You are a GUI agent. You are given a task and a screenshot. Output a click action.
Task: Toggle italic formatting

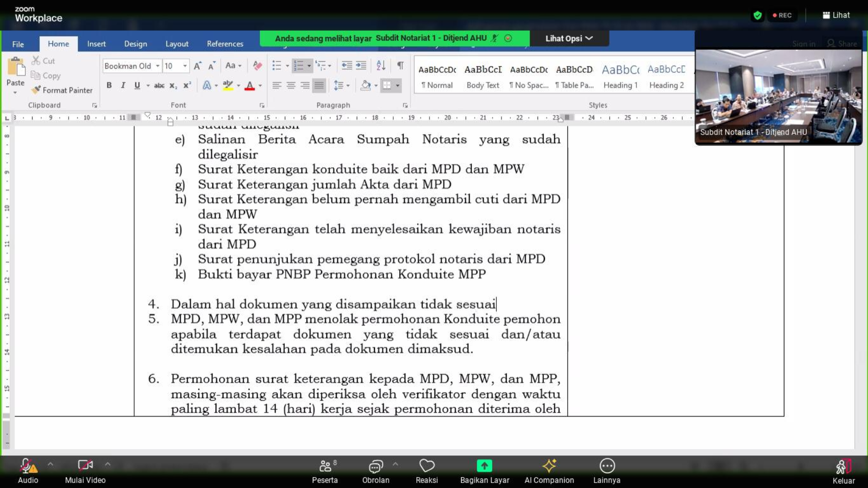tap(123, 85)
